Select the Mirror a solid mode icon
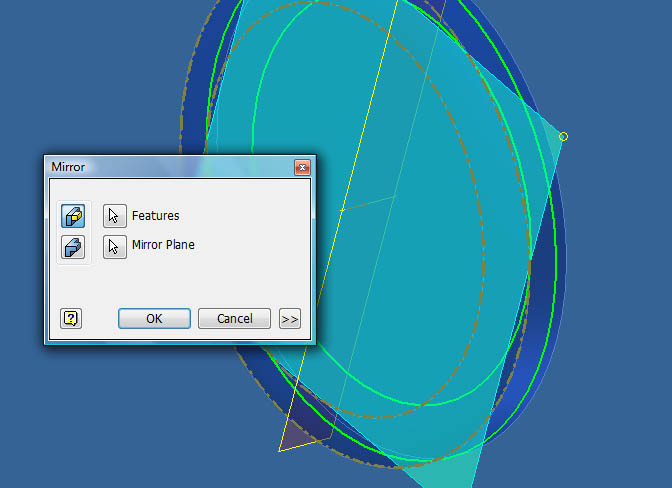Viewport: 672px width, 488px height. click(73, 247)
